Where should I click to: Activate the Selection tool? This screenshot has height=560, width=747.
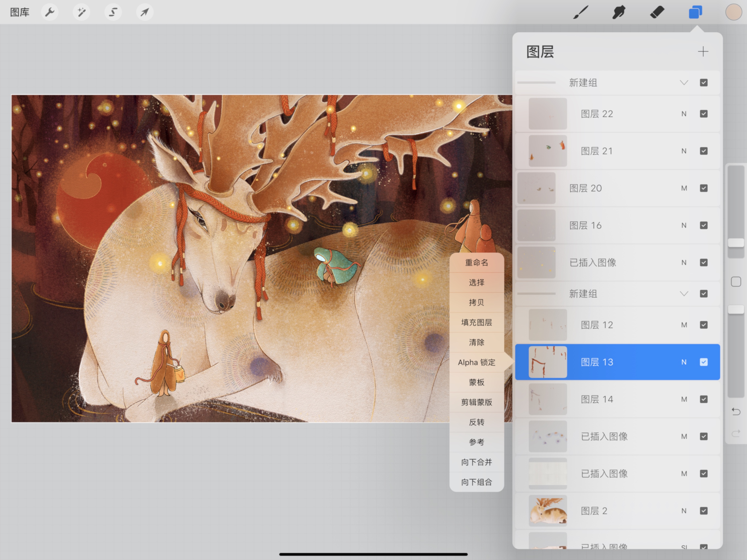click(x=113, y=13)
